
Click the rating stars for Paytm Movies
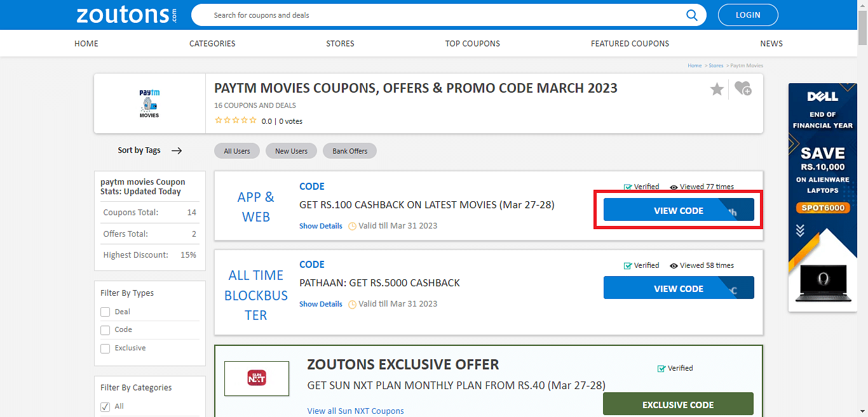click(236, 121)
